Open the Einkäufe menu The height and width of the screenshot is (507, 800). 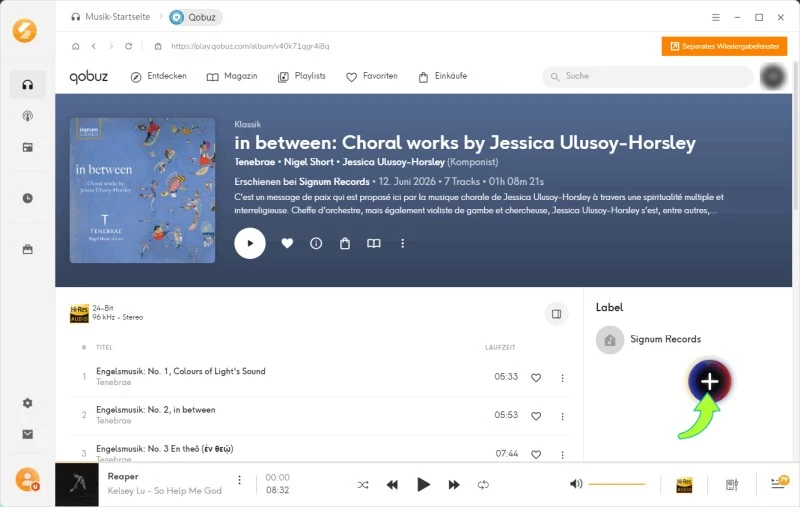(x=442, y=76)
